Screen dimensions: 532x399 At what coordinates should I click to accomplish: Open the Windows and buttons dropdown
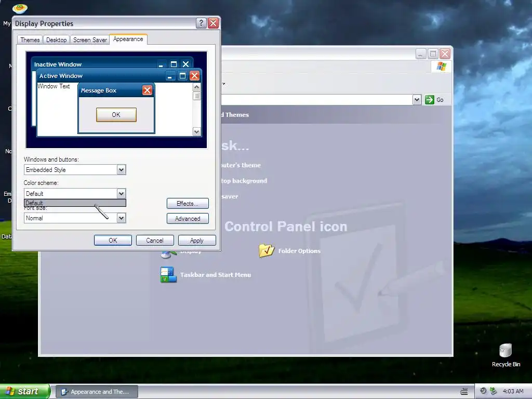(x=121, y=170)
